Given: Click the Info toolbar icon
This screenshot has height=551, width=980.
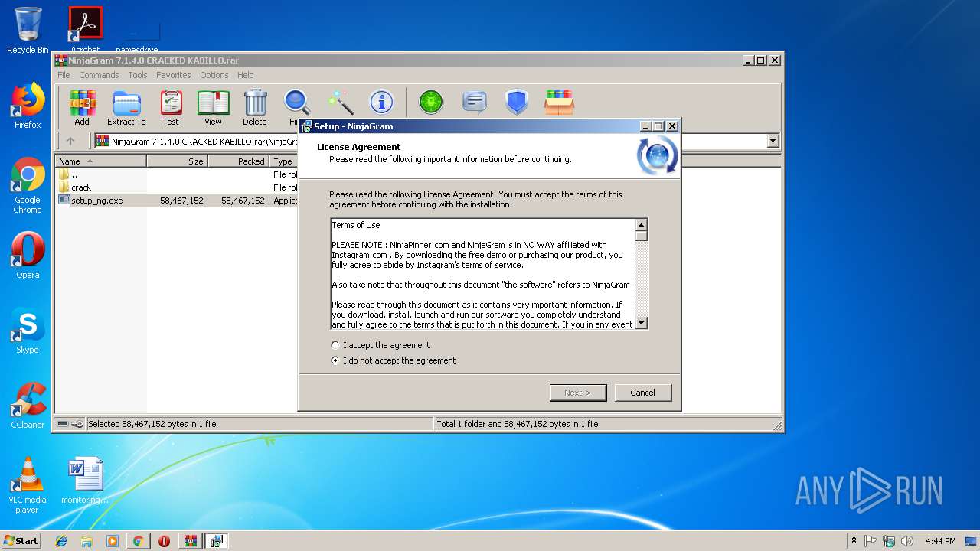Looking at the screenshot, I should coord(381,102).
